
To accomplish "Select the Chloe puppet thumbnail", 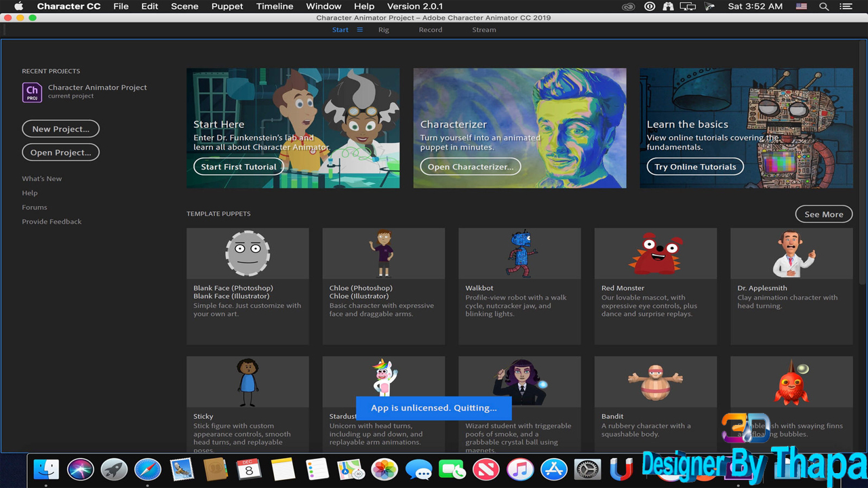I will coord(384,253).
